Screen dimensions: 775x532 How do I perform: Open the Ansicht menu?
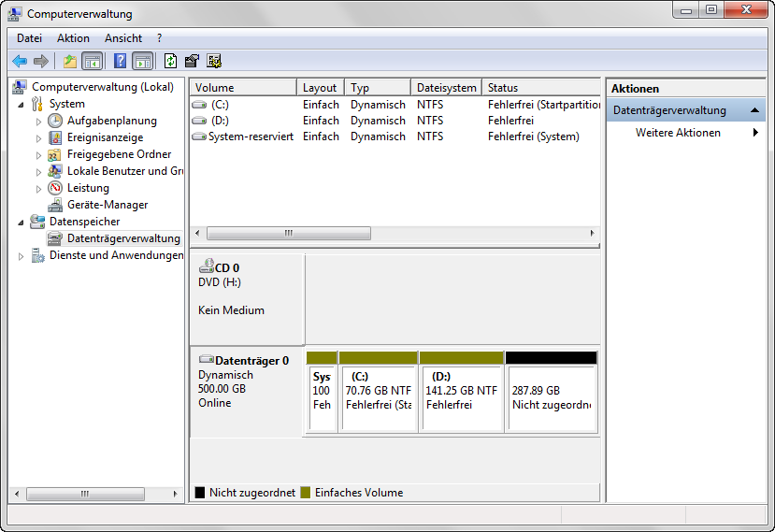pos(123,38)
